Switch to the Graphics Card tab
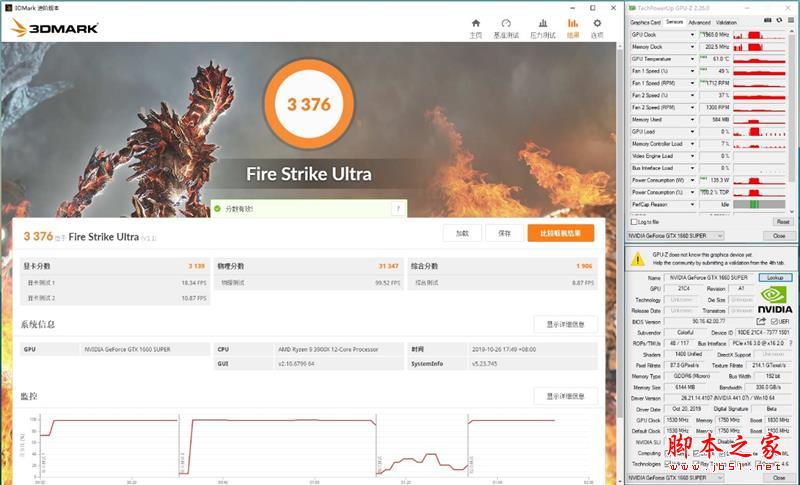Screen dimensions: 800x485 pos(645,22)
